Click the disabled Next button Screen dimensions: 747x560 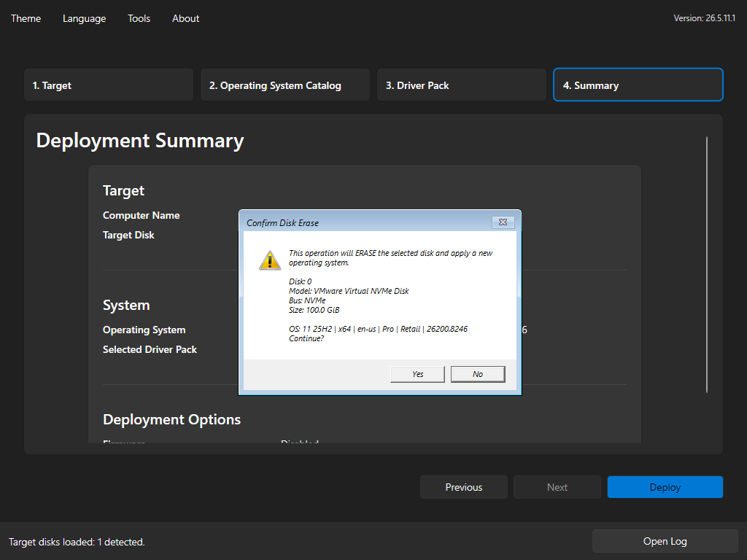tap(557, 487)
